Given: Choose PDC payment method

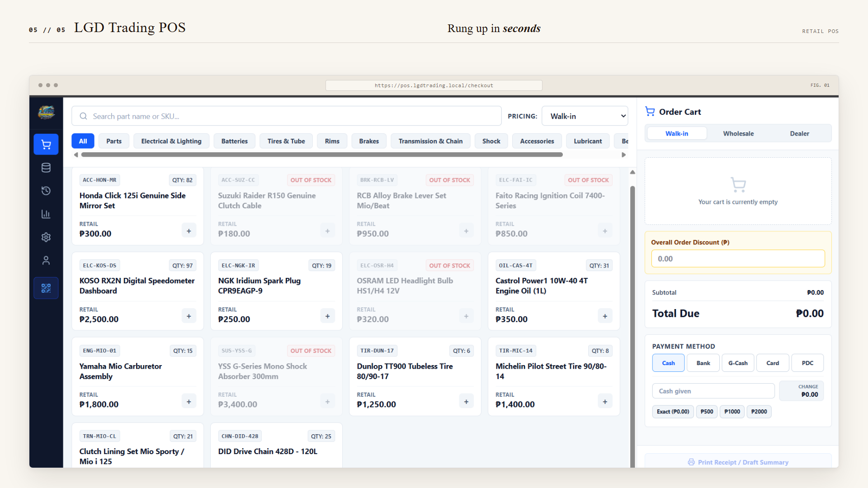Looking at the screenshot, I should click(807, 363).
